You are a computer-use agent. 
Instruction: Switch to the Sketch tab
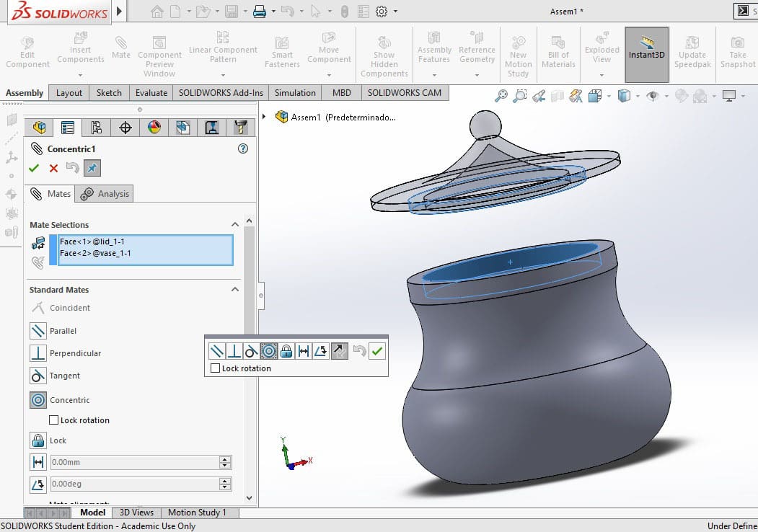point(109,93)
